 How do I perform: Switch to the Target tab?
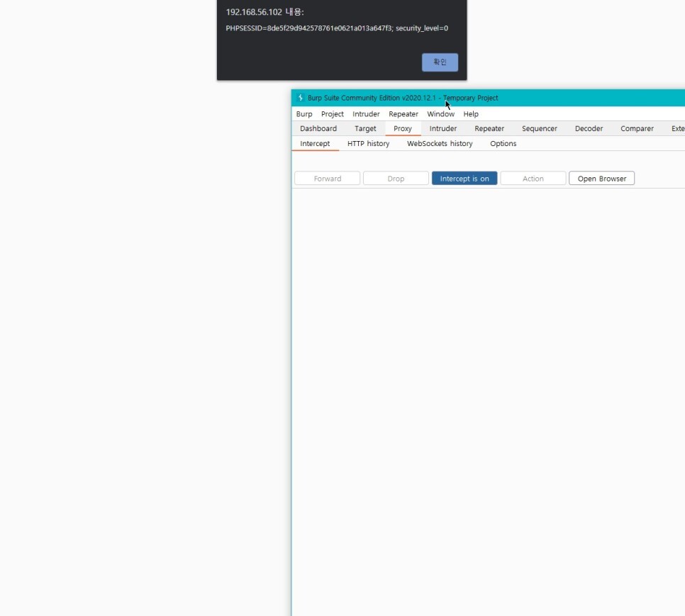coord(365,128)
